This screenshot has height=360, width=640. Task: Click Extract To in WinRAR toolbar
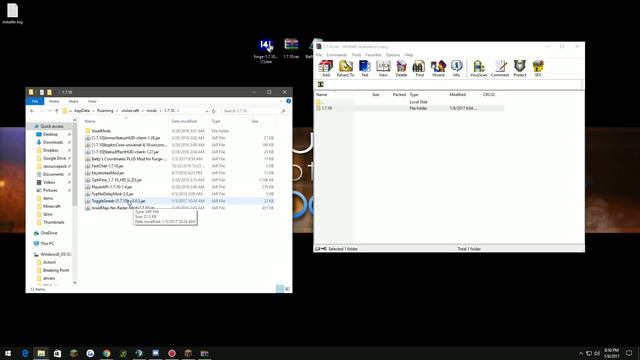345,68
